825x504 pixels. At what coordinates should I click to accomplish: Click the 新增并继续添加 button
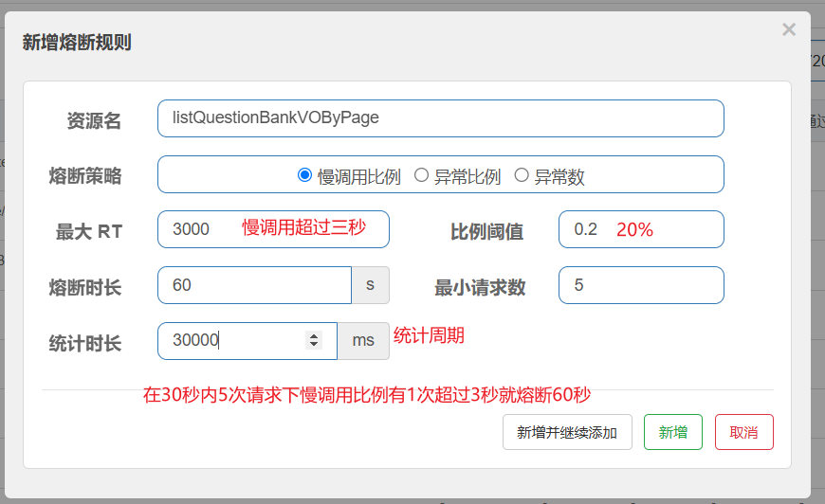(567, 432)
